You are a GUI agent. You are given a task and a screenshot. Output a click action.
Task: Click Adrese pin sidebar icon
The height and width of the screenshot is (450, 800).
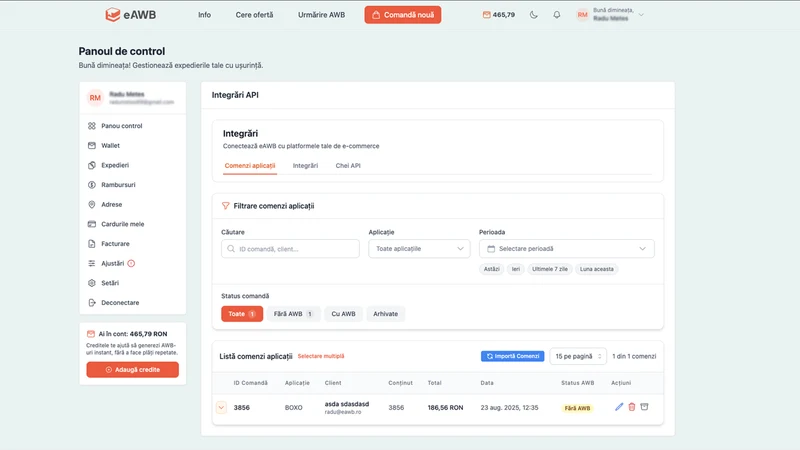[92, 205]
